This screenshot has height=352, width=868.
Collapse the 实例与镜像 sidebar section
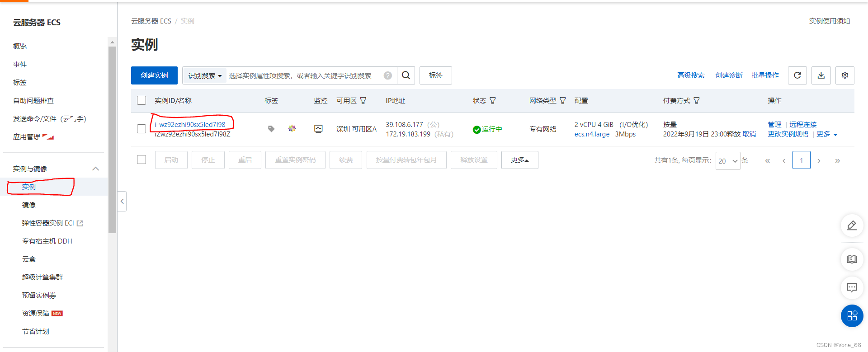click(95, 169)
